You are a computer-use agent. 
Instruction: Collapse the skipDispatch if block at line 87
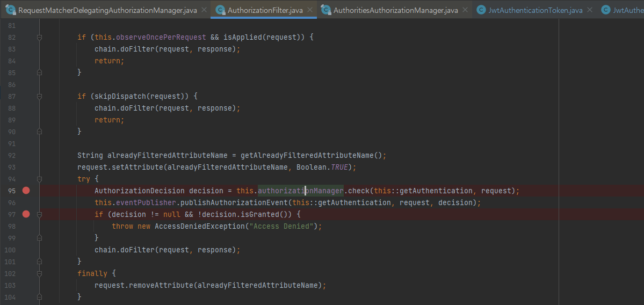tap(39, 97)
